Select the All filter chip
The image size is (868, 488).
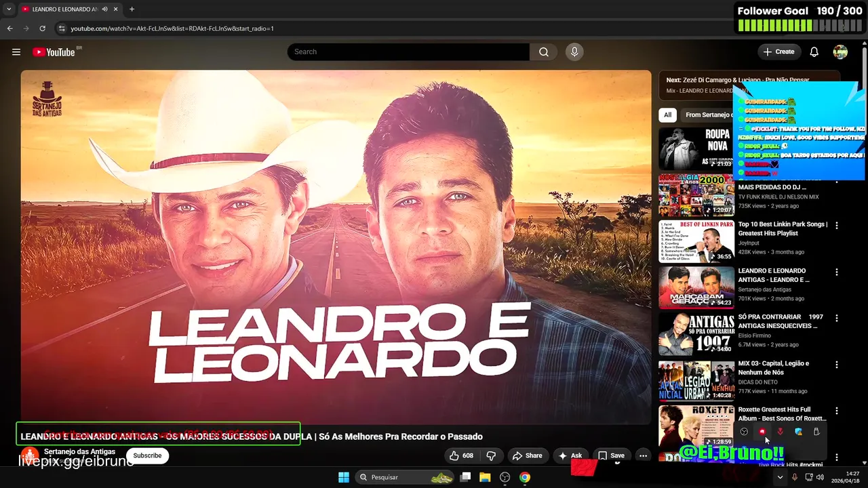tap(668, 115)
